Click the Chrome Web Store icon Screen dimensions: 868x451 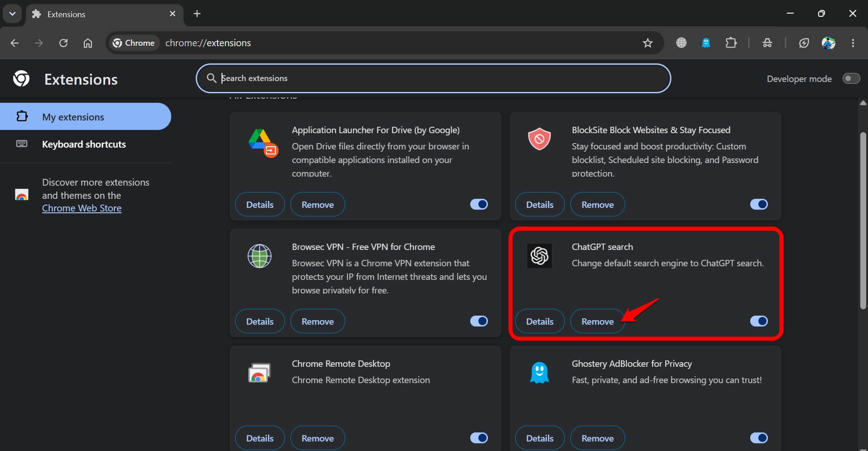22,195
